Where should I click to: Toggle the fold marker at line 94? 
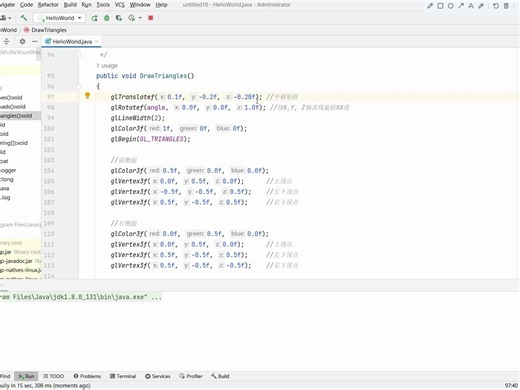pos(79,55)
